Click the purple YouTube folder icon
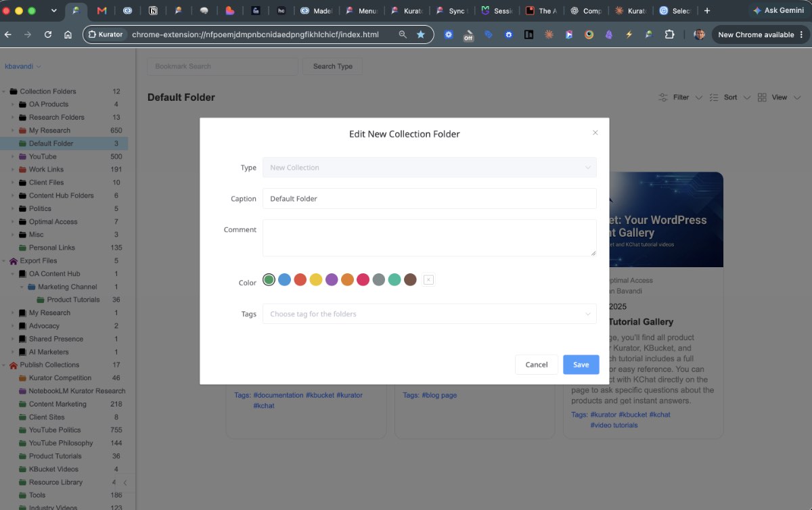Screen dimensions: 812x510 (x=22, y=156)
